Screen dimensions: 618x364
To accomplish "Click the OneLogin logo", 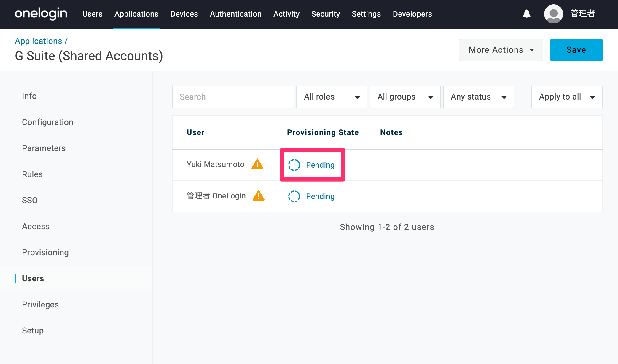I will coord(41,14).
